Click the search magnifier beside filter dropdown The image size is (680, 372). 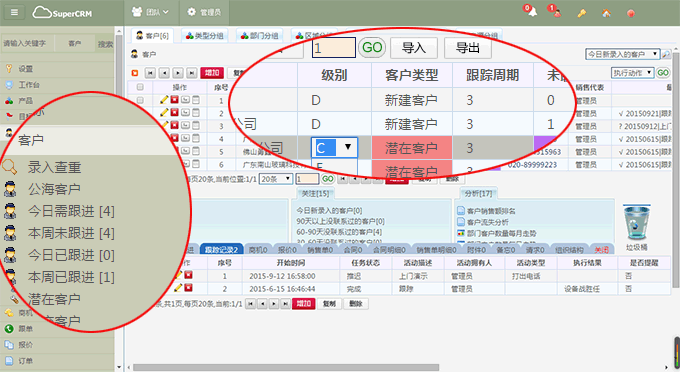[x=666, y=54]
